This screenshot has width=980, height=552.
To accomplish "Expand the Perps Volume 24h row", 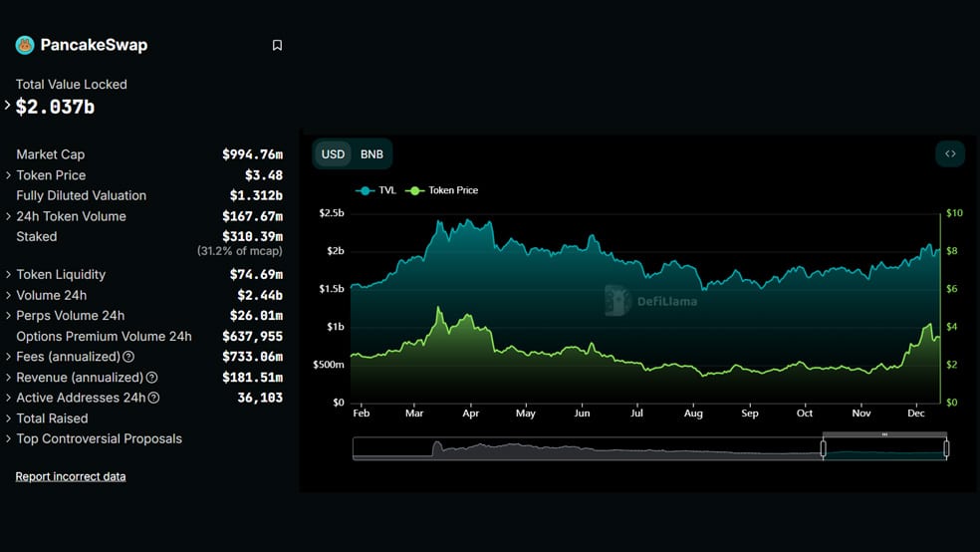I will 8,316.
